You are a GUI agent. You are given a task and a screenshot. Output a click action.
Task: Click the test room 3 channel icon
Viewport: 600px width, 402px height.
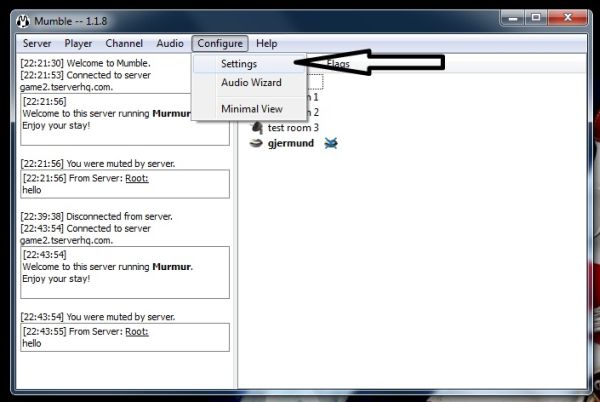(257, 128)
